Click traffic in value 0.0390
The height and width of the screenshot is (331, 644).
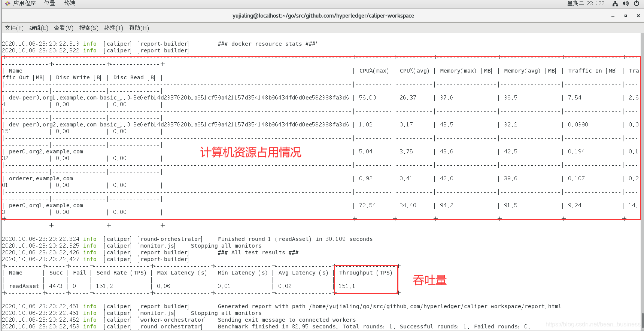tap(578, 125)
